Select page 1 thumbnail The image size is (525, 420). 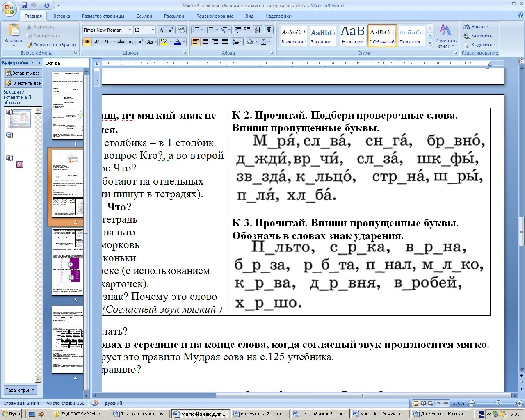tap(67, 106)
